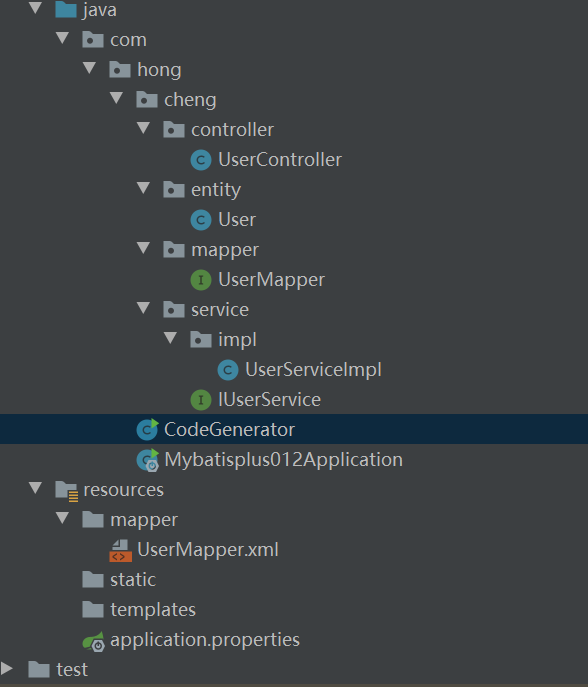Click the impl package folder icon
Viewport: 588px width, 687px height.
pos(201,340)
